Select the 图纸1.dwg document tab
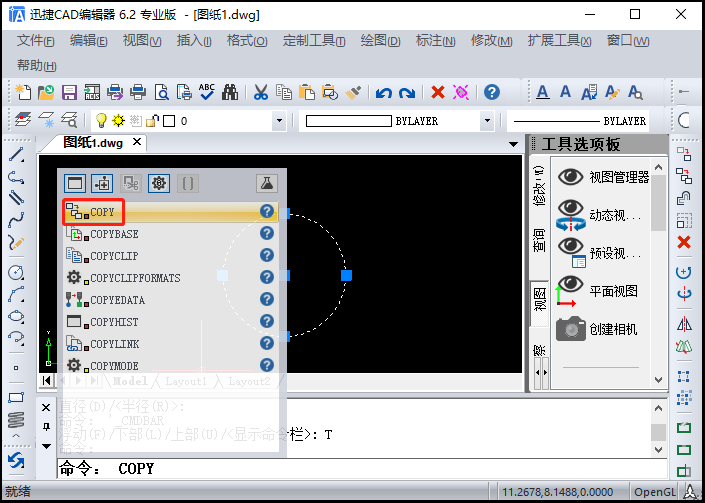The width and height of the screenshot is (705, 503). pyautogui.click(x=93, y=142)
